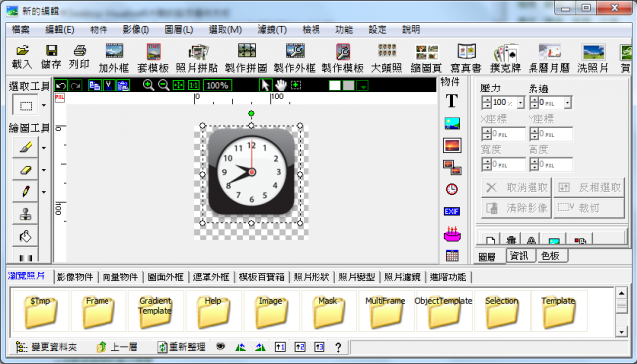The width and height of the screenshot is (637, 364).
Task: Expand the eraser tool dropdown arrow
Action: 44,170
